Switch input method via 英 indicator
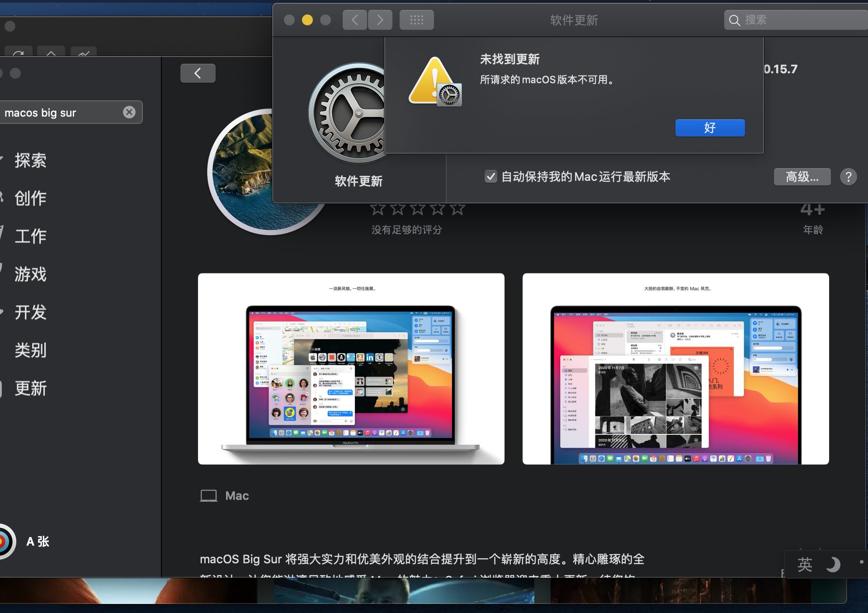Viewport: 868px width, 613px height. point(805,564)
